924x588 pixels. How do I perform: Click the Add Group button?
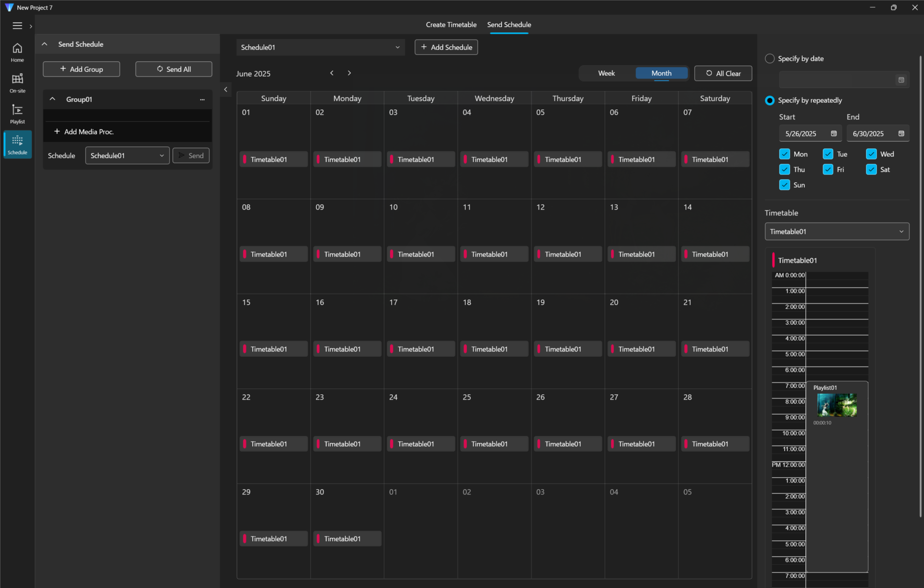(82, 69)
